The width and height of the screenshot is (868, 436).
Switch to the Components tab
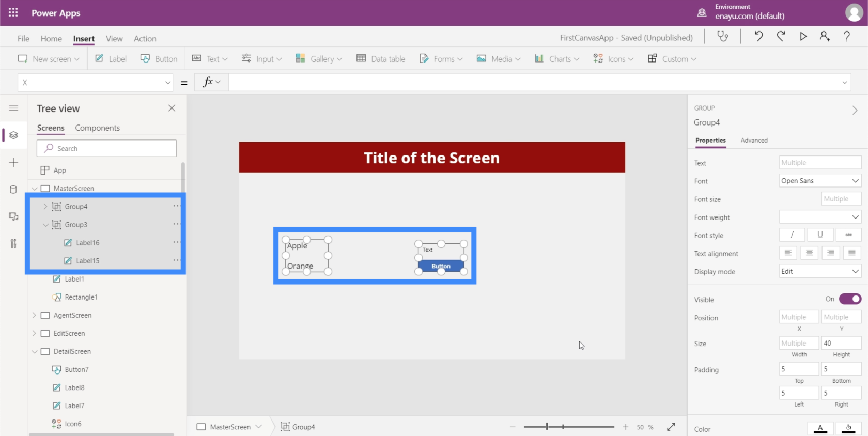pos(97,128)
